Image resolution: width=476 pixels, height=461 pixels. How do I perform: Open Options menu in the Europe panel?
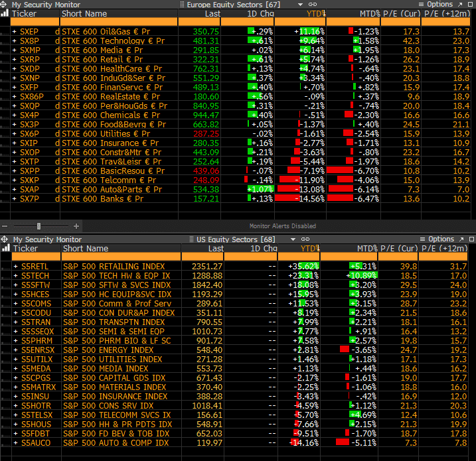[436, 4]
